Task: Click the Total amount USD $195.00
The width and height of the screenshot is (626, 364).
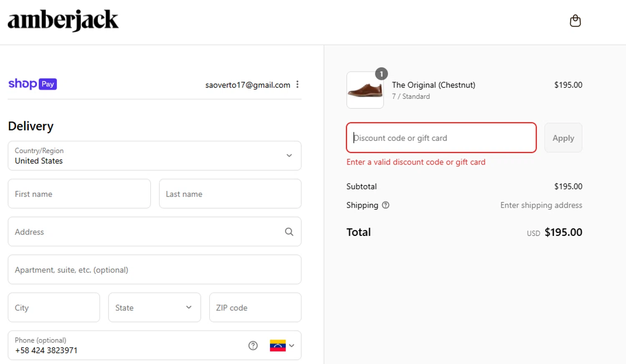Action: point(554,232)
